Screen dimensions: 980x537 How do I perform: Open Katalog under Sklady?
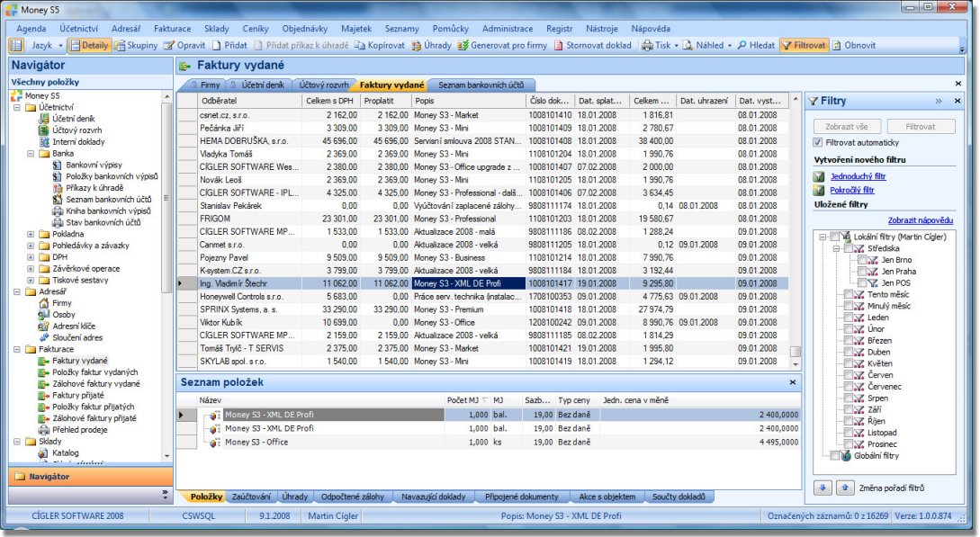tap(65, 452)
